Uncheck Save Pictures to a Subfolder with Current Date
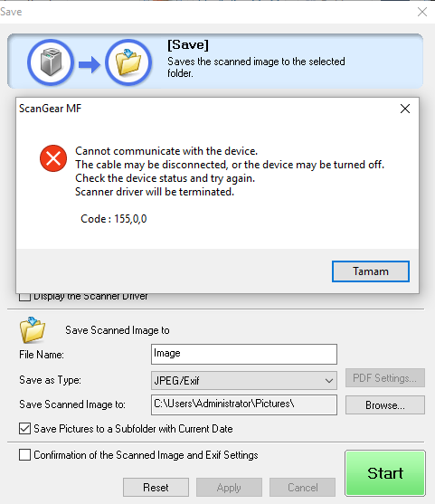 (x=24, y=429)
